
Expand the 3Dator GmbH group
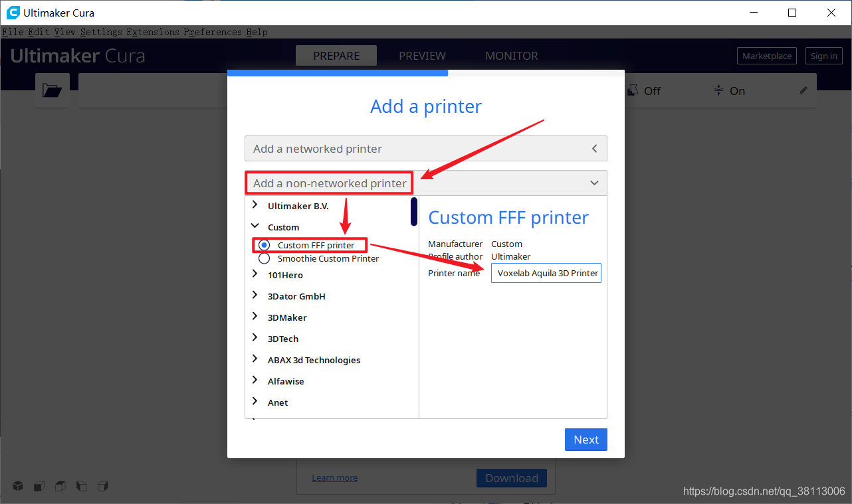(255, 295)
